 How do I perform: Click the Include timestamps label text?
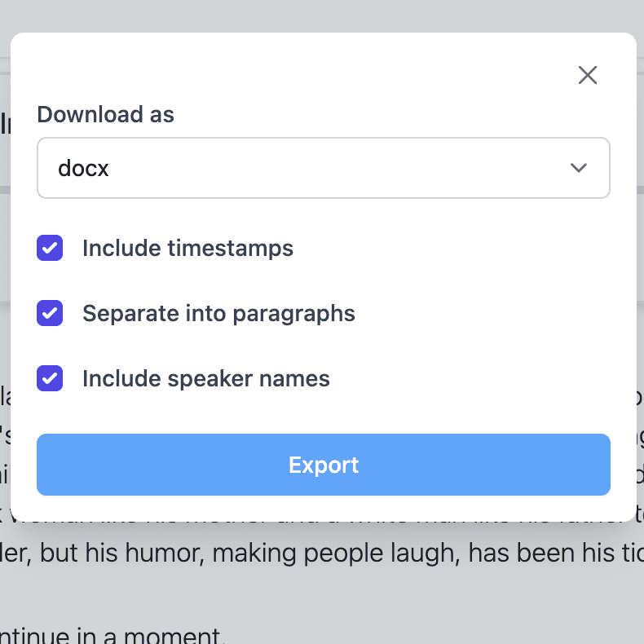click(187, 248)
